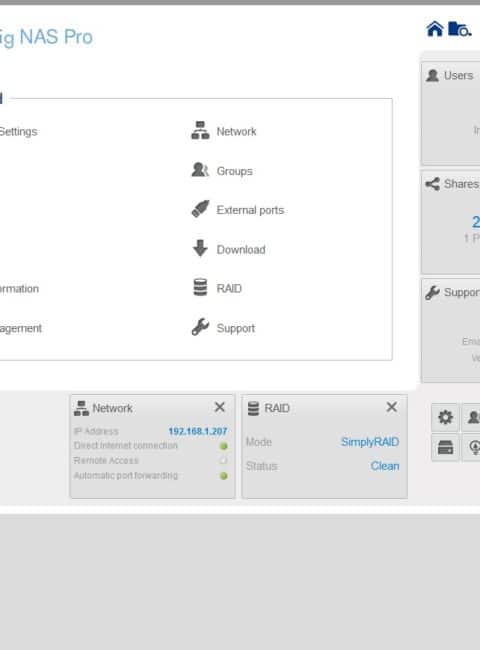This screenshot has height=650, width=480.
Task: Click the 'Direct Internet connection' label
Action: coord(126,446)
